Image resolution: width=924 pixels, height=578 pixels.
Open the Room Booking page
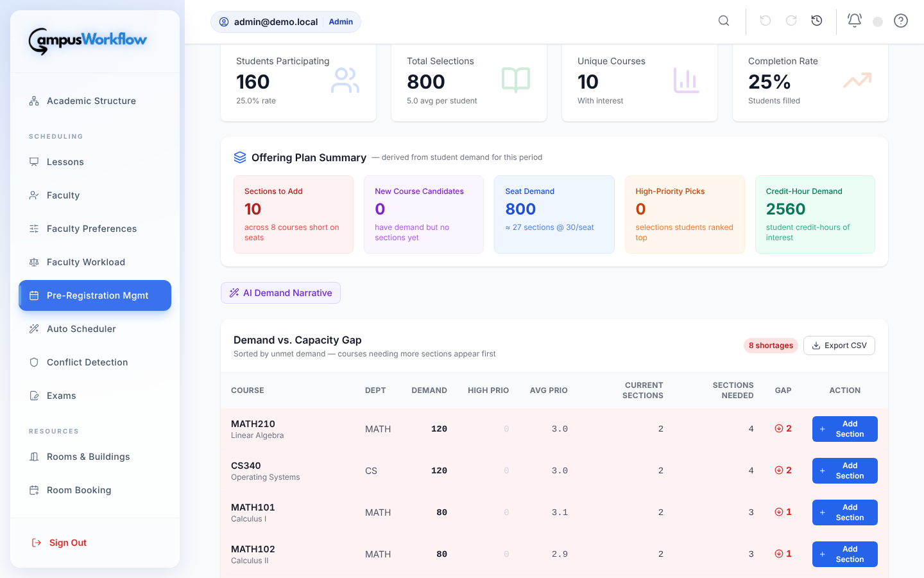[95, 490]
